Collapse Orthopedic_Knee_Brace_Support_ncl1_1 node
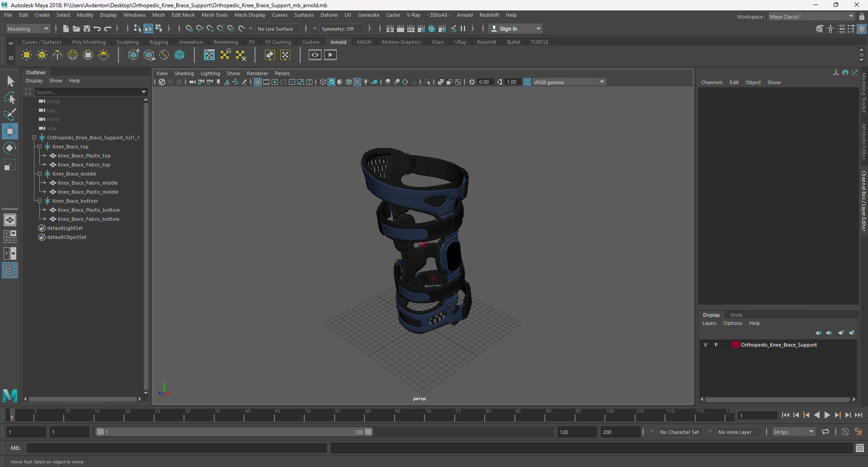The image size is (868, 467). [34, 138]
